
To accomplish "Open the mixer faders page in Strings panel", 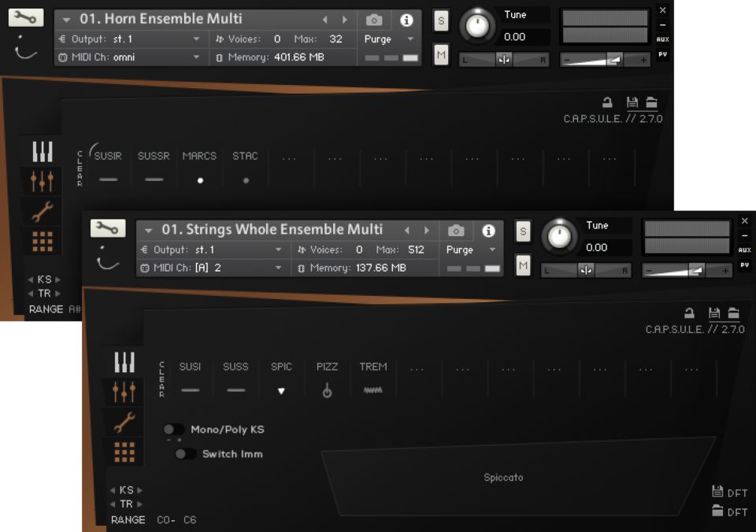I will pyautogui.click(x=124, y=391).
